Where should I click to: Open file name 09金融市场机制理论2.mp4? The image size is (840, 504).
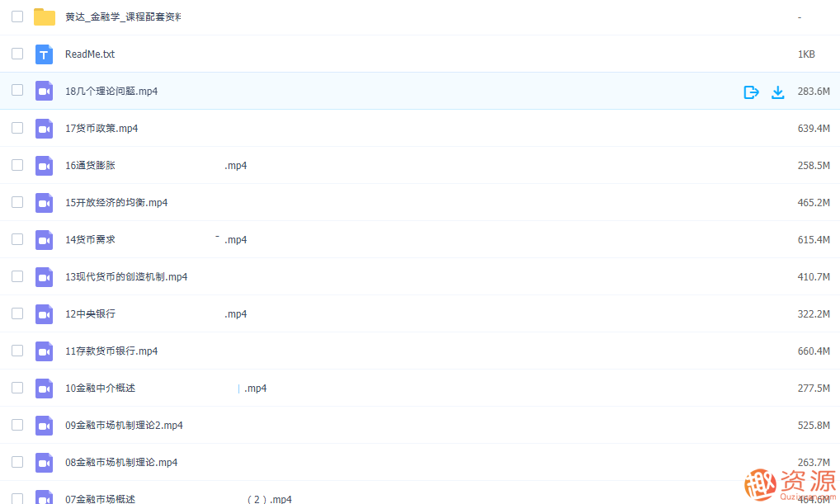tap(125, 426)
